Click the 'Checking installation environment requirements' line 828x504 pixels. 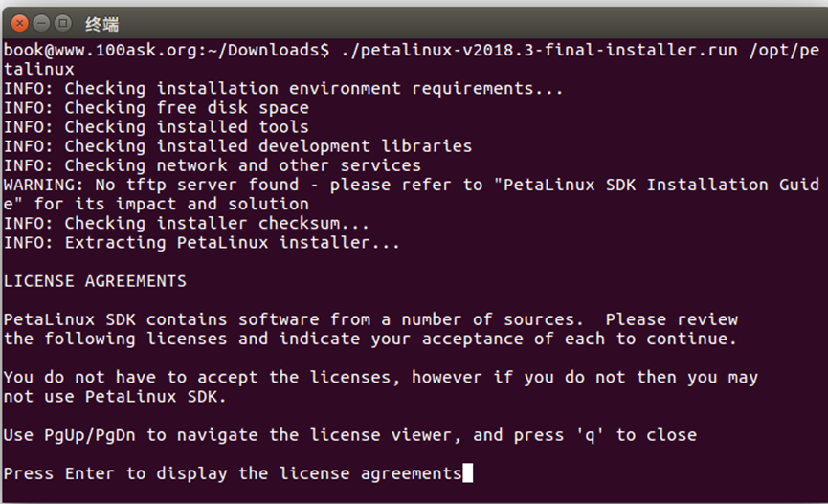click(x=283, y=89)
